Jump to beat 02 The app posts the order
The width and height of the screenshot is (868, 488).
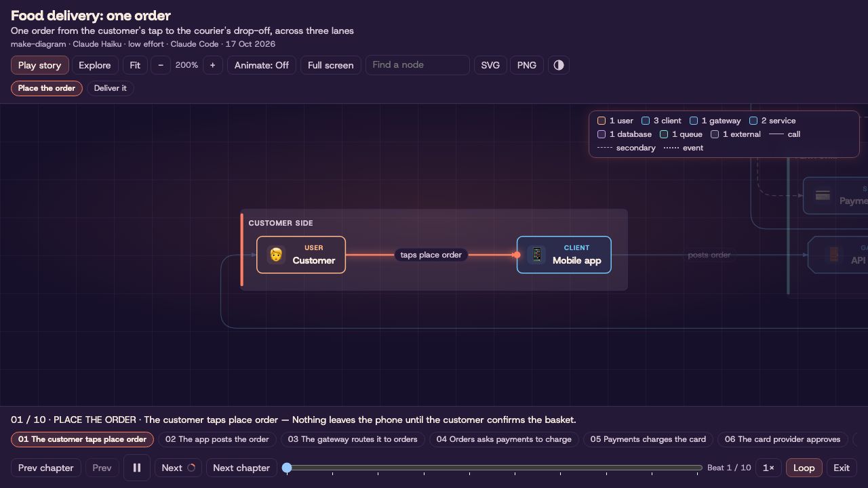pyautogui.click(x=217, y=439)
